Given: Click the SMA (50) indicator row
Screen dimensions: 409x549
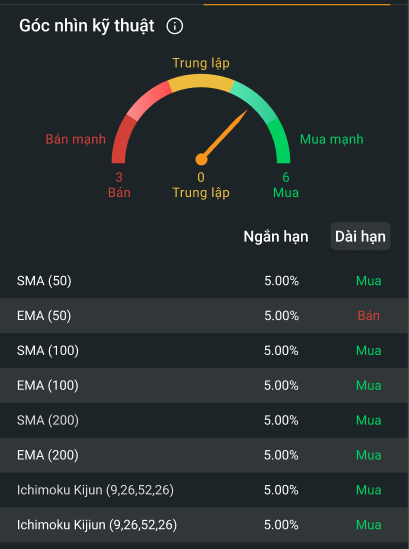Looking at the screenshot, I should [x=204, y=281].
